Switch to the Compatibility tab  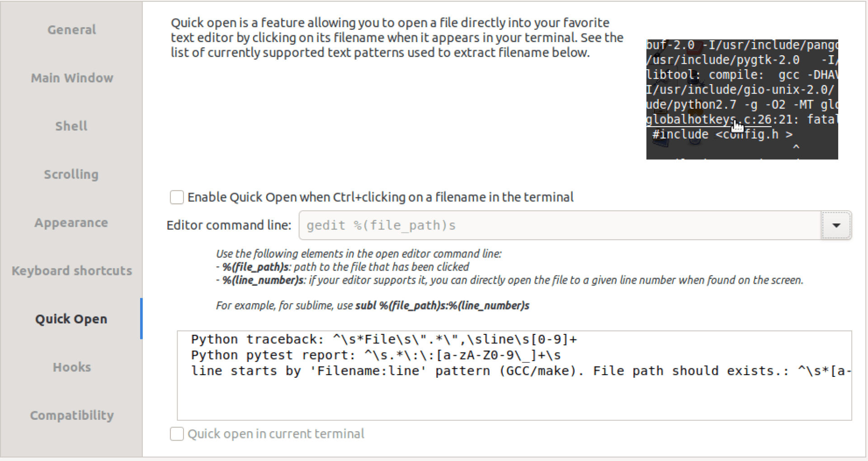(x=71, y=415)
